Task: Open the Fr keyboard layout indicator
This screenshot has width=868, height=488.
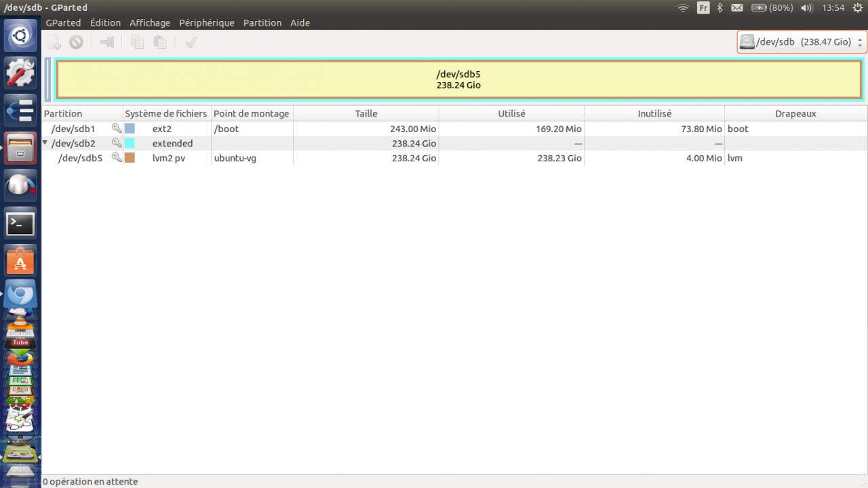Action: 703,8
